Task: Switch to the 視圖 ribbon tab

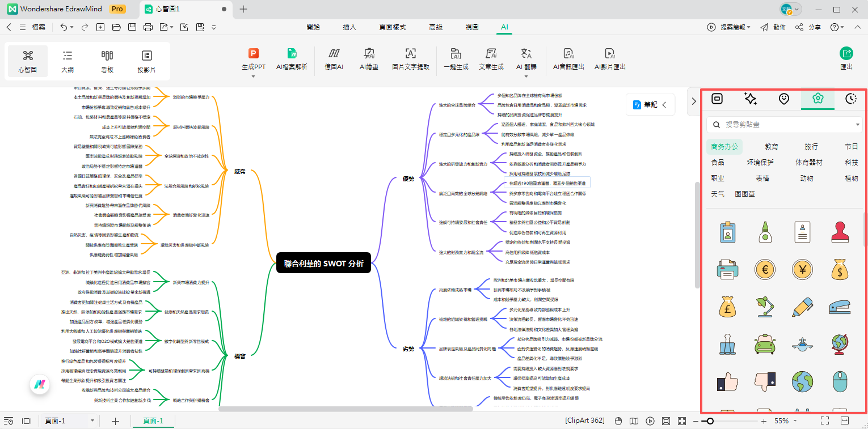Action: coord(471,27)
